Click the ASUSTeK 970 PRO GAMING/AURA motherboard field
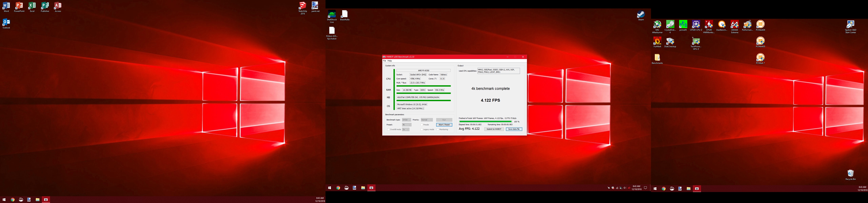This screenshot has height=203, width=868. 418,97
